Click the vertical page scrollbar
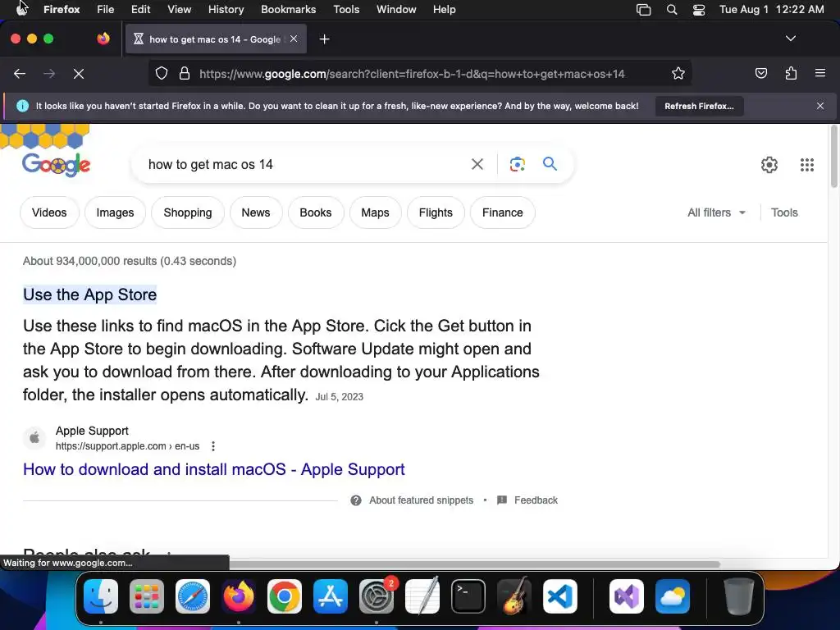 tap(833, 157)
